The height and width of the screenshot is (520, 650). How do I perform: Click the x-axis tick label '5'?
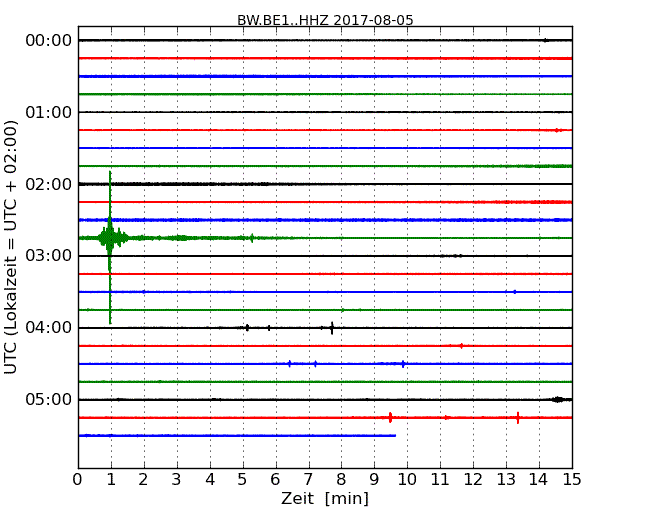[243, 480]
